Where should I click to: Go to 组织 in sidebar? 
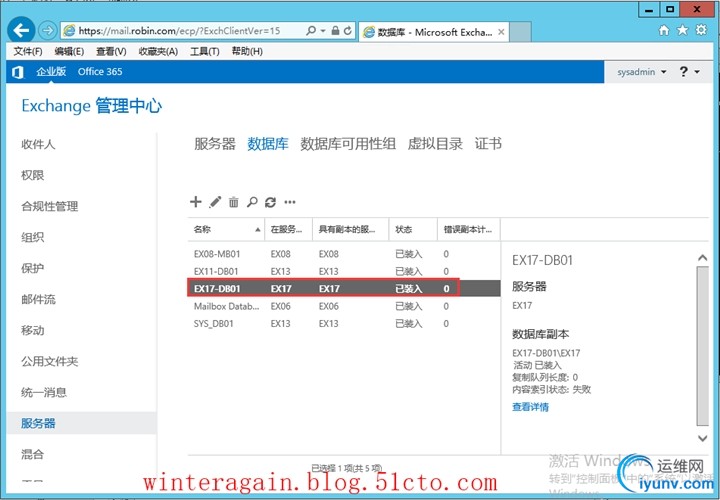pyautogui.click(x=32, y=237)
